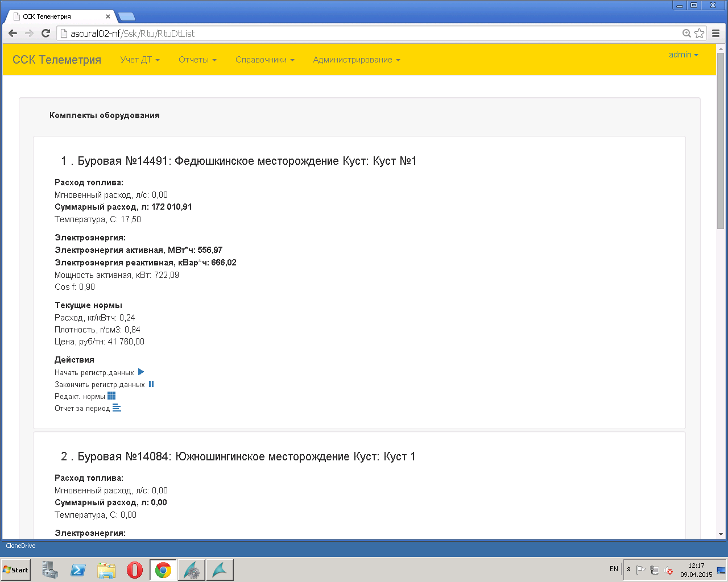Click the Начать регистр.данных link
This screenshot has width=728, height=582.
click(x=94, y=373)
